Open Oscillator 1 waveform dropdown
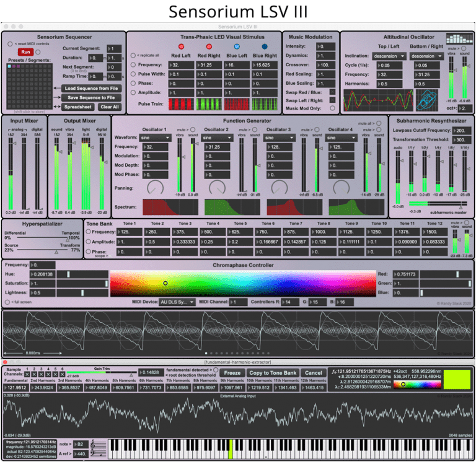This screenshot has width=476, height=464. pos(156,138)
